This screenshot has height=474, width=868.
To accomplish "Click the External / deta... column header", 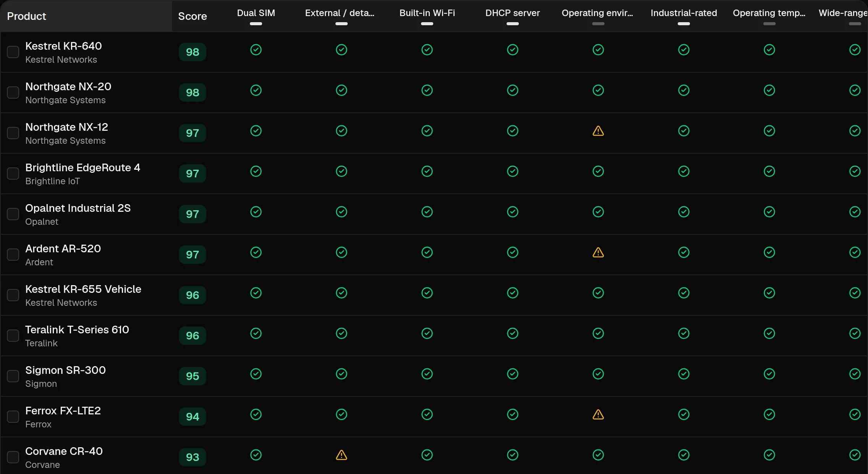I will point(340,13).
